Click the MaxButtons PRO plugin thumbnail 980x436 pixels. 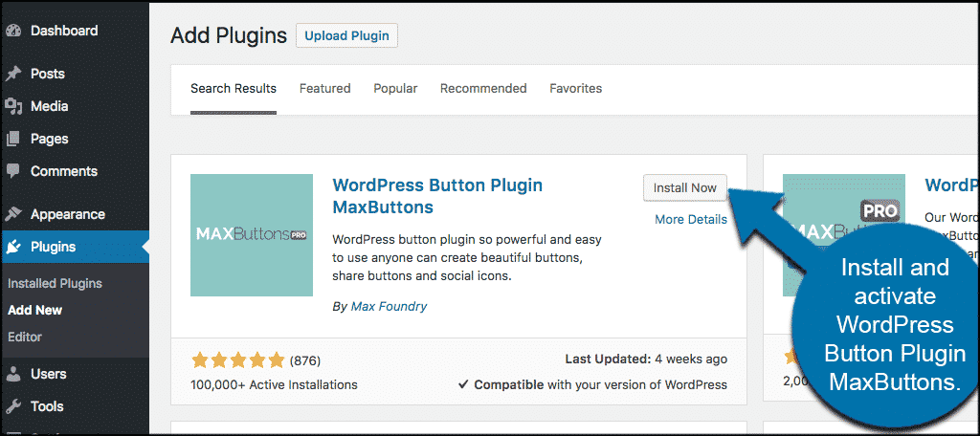pos(252,235)
